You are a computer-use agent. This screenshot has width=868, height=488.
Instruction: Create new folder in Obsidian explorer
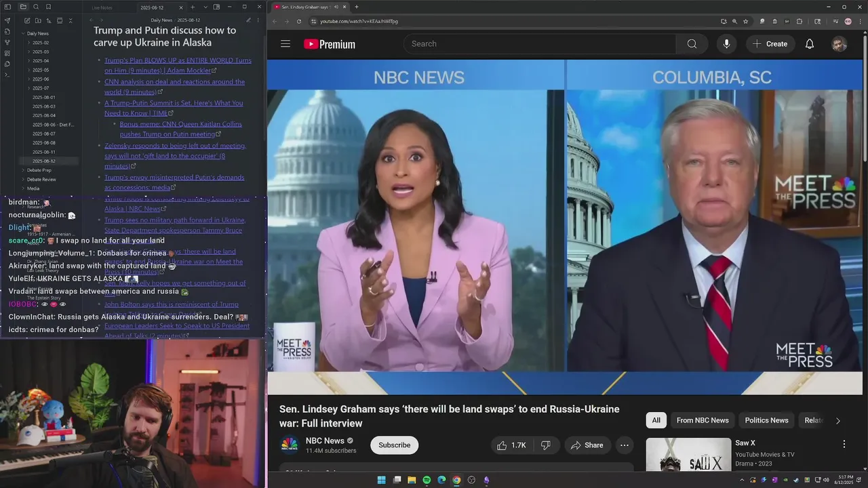click(37, 21)
